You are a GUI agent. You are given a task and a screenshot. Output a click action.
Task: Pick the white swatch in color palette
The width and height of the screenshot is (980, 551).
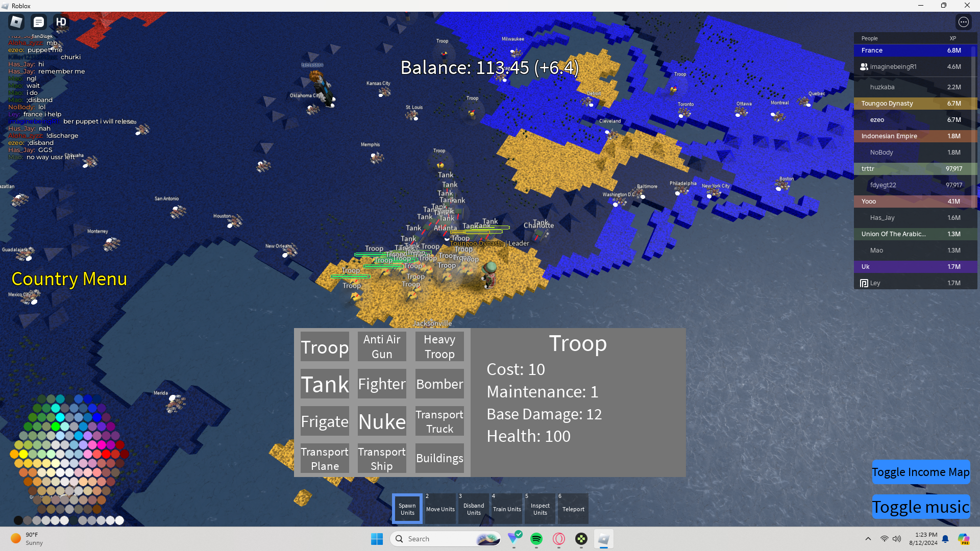click(119, 520)
